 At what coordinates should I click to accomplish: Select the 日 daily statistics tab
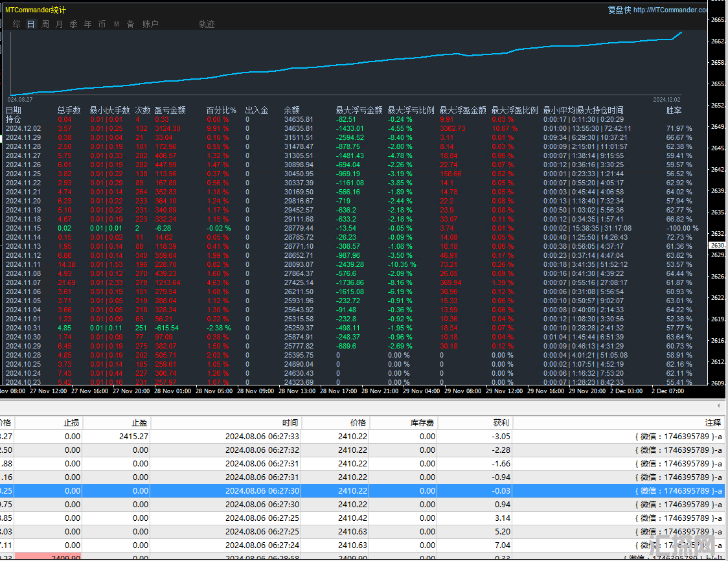(x=30, y=24)
